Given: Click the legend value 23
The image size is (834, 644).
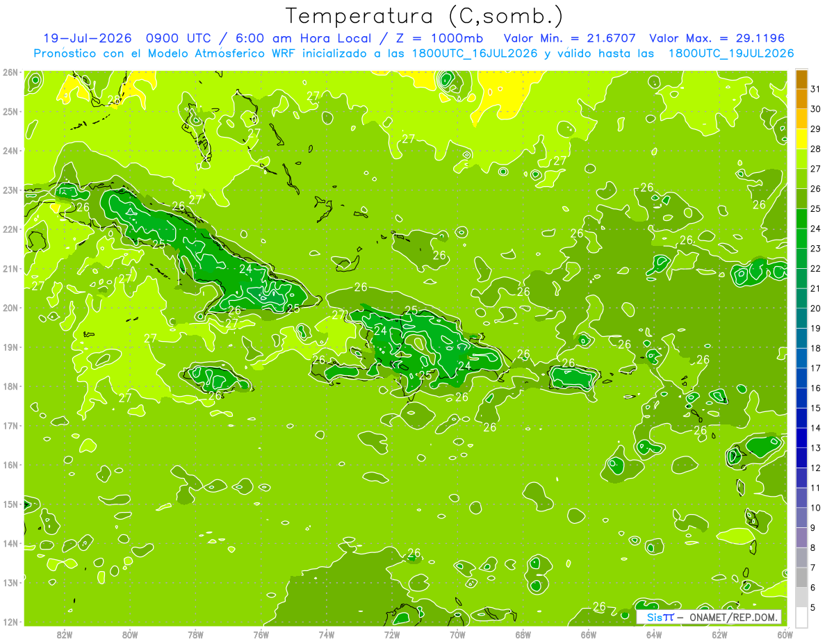Looking at the screenshot, I should point(816,249).
